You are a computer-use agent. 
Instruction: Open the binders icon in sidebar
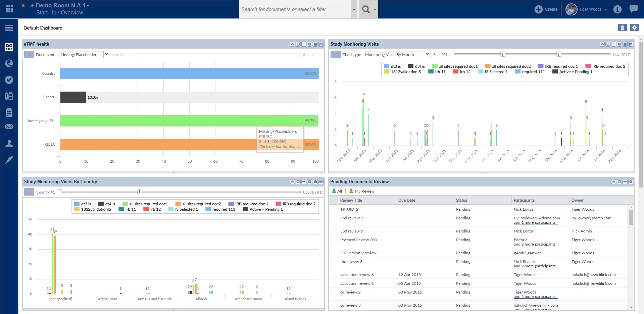pos(9,96)
